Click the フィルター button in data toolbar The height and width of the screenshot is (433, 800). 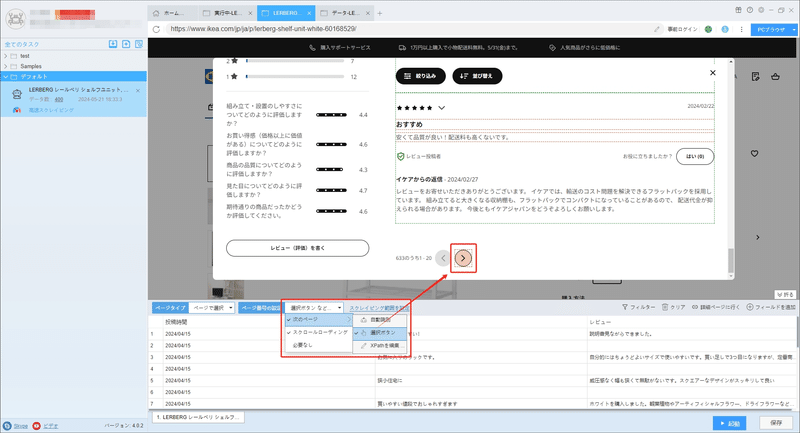(x=638, y=307)
